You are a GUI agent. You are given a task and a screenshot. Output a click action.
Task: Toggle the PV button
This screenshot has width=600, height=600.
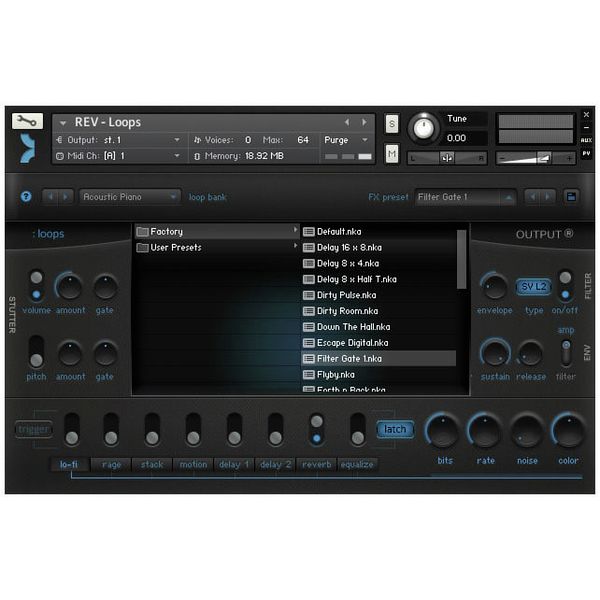586,153
